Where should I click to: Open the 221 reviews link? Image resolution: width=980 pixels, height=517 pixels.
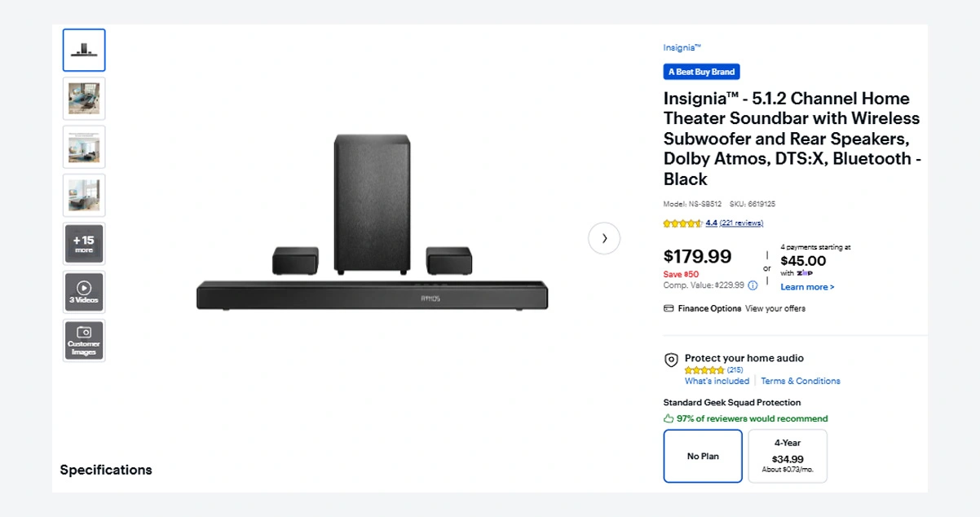(x=741, y=223)
